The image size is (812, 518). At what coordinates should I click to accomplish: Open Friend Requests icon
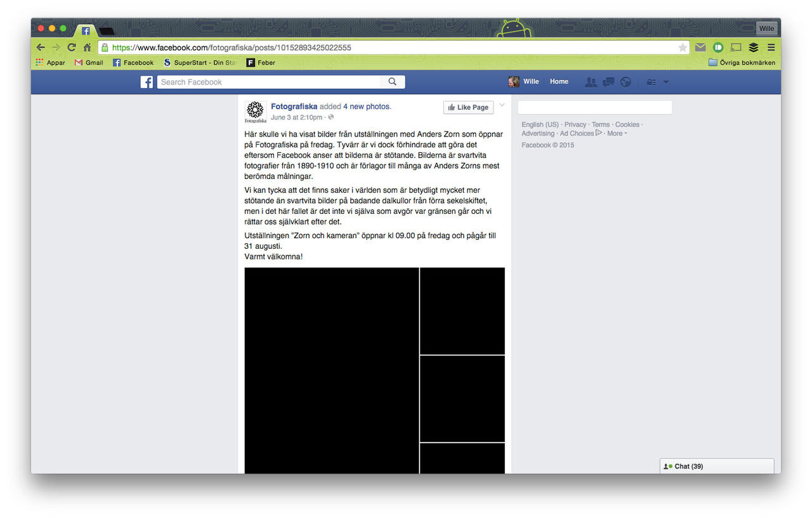(591, 82)
